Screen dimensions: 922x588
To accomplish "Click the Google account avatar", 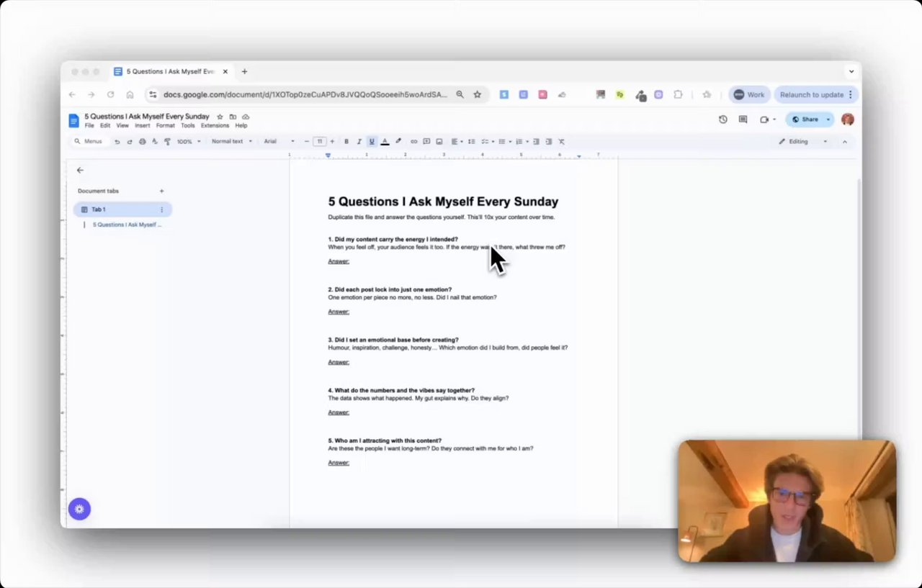I will click(848, 119).
